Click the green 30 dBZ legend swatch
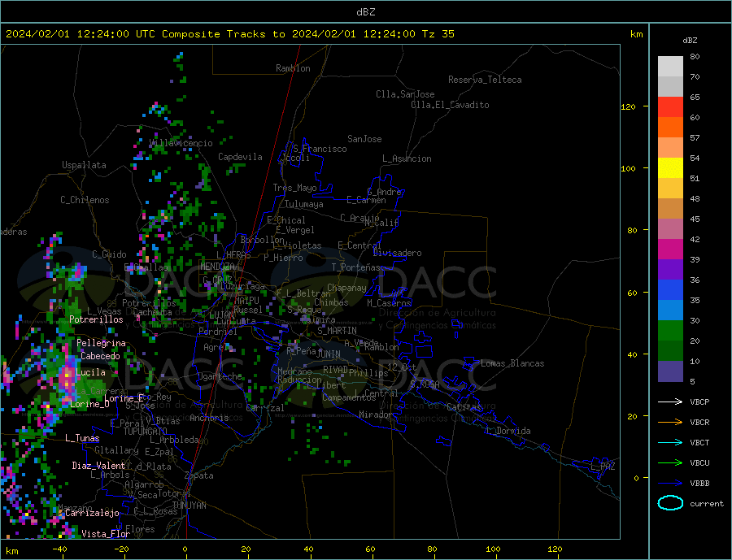 (670, 331)
